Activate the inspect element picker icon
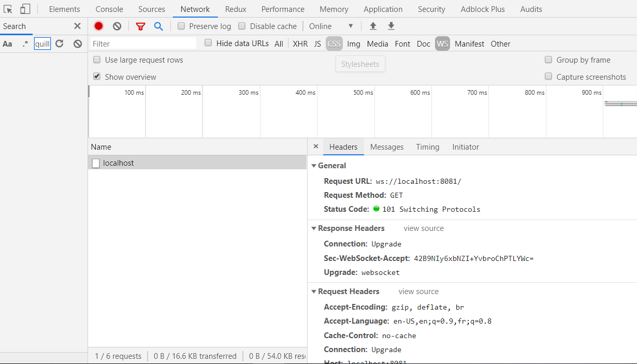 [x=8, y=9]
